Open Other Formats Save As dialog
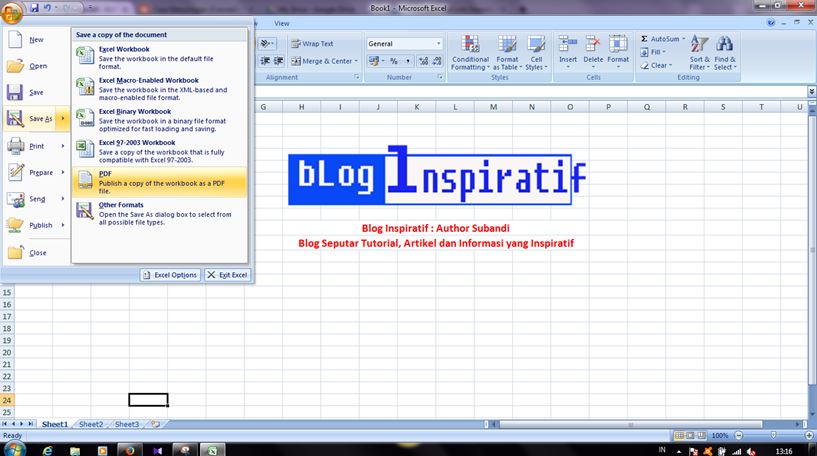Screen dimensions: 817x456 pyautogui.click(x=159, y=214)
